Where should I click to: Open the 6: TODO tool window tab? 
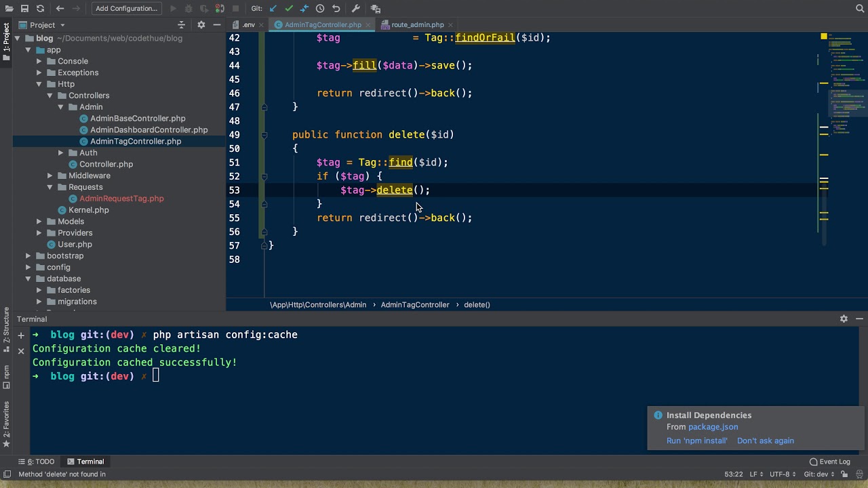pyautogui.click(x=36, y=462)
